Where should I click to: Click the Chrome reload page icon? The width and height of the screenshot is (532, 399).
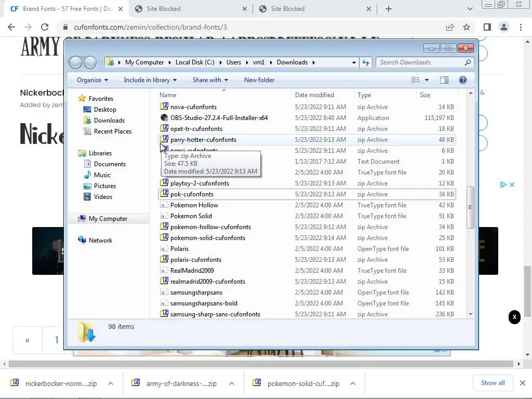[45, 27]
